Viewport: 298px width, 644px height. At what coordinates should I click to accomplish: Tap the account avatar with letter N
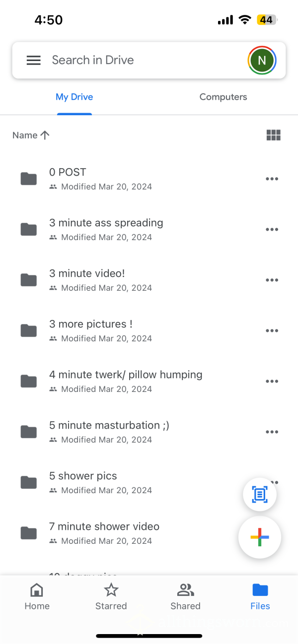coord(262,61)
